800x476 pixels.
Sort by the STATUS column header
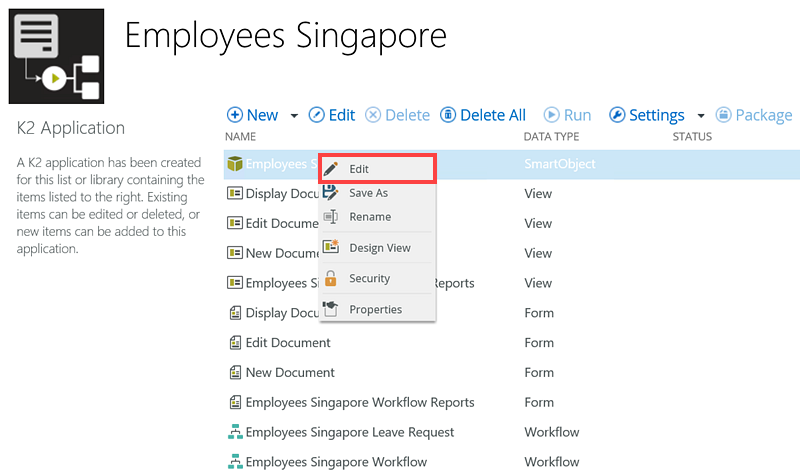tap(692, 137)
